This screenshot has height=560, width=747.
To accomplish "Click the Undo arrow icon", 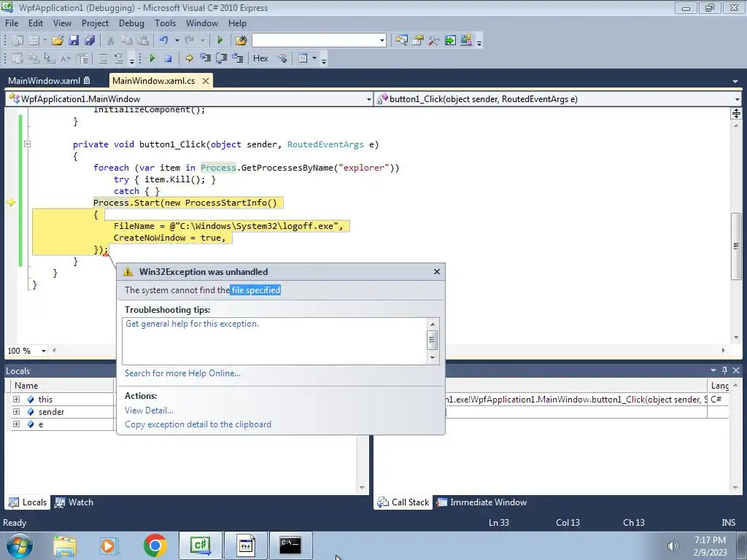I will 163,41.
